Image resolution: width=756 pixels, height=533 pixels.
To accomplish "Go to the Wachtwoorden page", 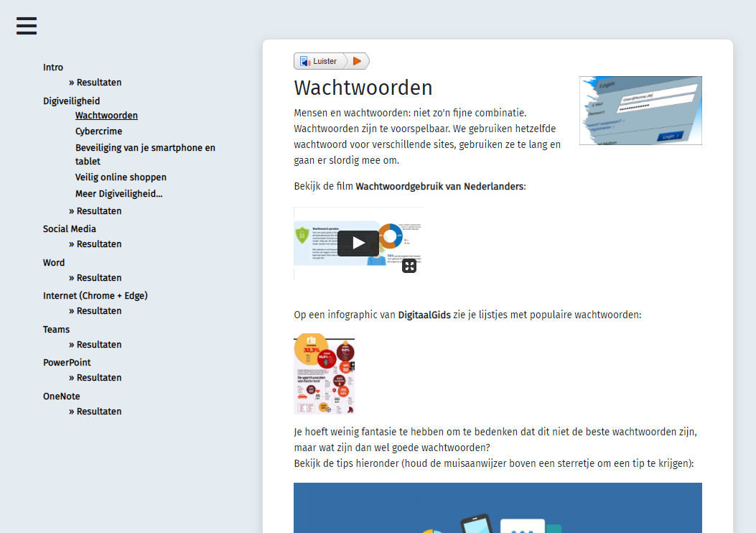I will point(106,116).
